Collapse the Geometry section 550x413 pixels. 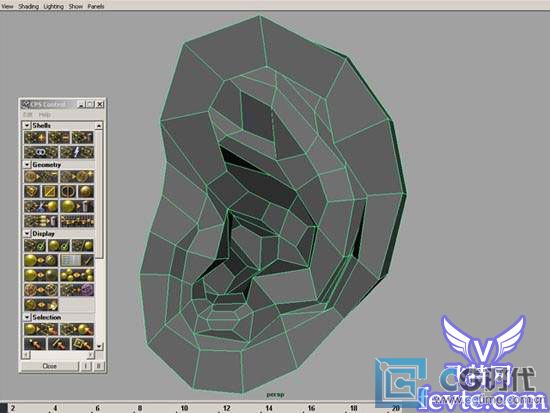(27, 164)
